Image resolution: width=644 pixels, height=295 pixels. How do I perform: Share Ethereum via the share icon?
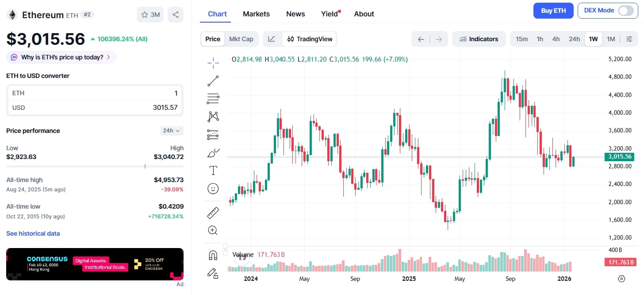[175, 14]
